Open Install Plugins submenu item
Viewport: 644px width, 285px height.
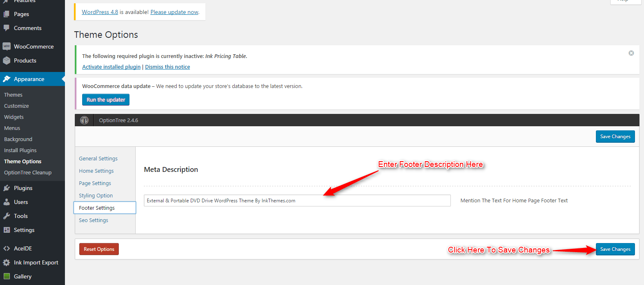coord(20,150)
